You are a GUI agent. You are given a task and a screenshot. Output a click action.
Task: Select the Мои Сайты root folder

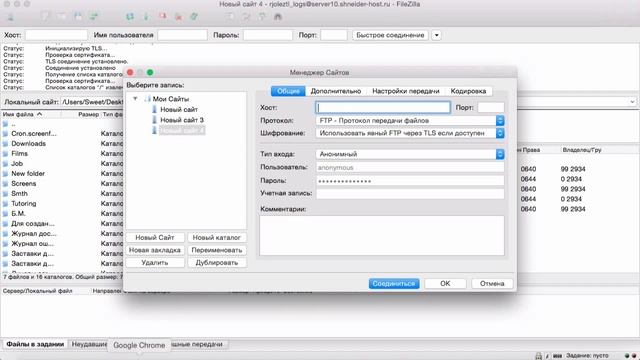pyautogui.click(x=171, y=99)
